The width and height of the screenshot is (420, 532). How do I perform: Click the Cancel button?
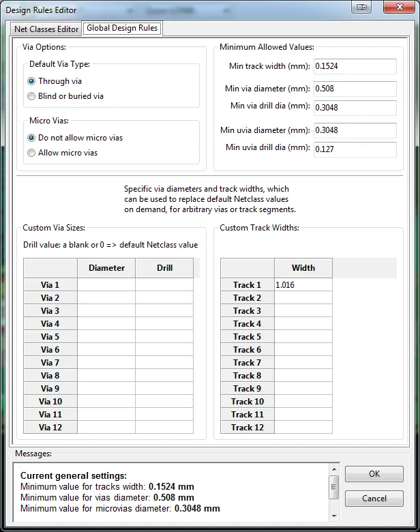tap(374, 499)
